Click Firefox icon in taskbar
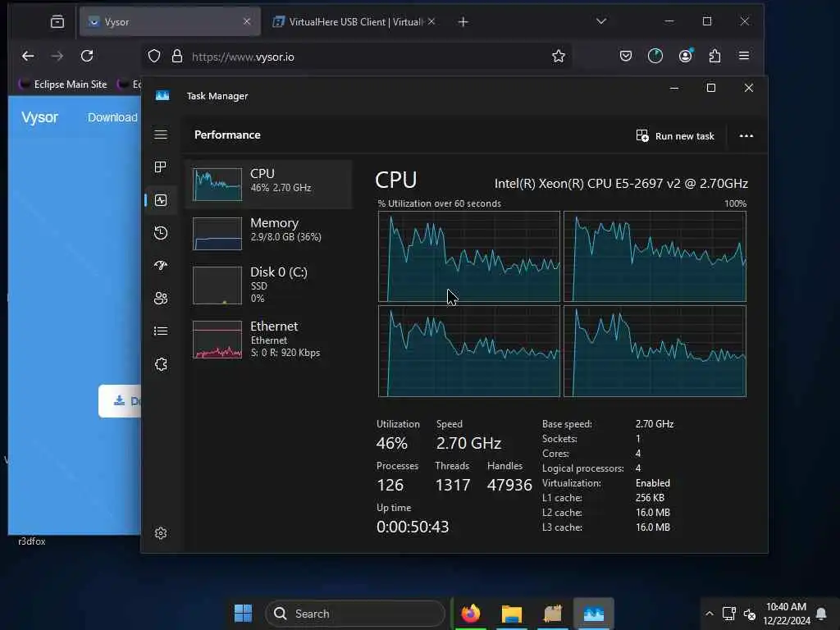The image size is (840, 630). coord(470,614)
